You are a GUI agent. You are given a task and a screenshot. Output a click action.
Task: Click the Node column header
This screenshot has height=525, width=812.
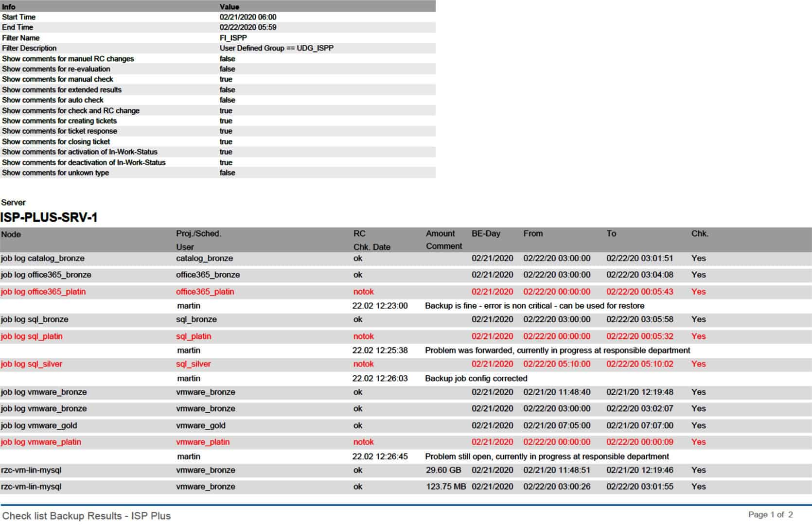coord(11,234)
